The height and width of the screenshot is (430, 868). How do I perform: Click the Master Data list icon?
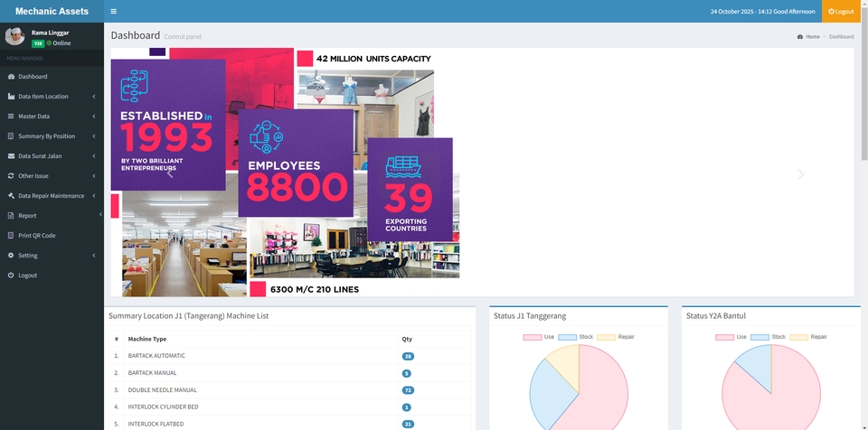click(11, 117)
